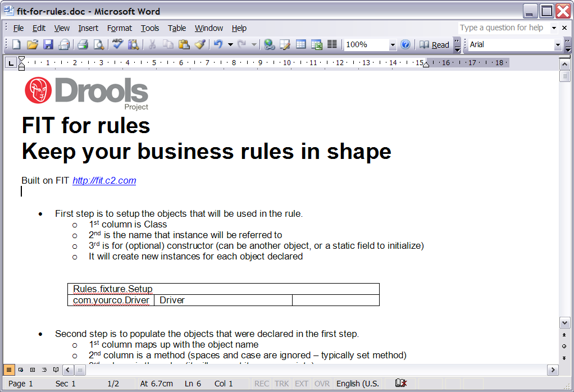574x392 pixels.
Task: Open the 100% zoom dropdown
Action: (x=393, y=45)
